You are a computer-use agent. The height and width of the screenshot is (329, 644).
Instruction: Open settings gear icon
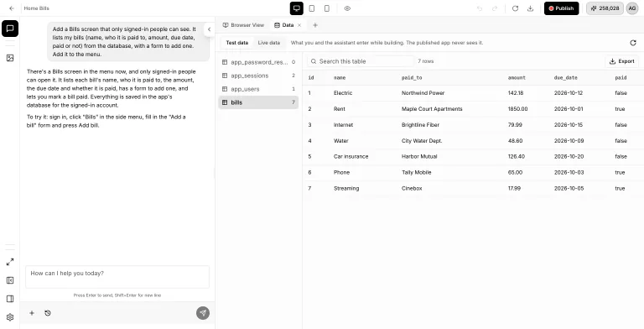(10, 317)
